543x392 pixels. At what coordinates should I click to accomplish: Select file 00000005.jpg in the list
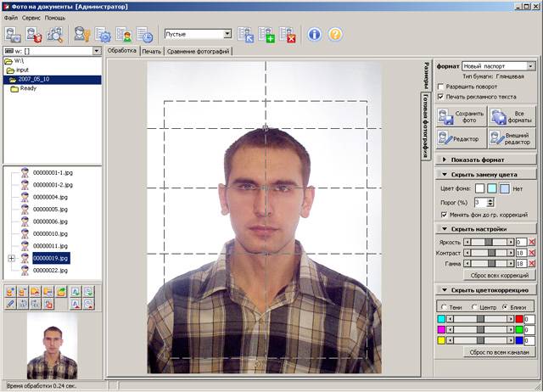pyautogui.click(x=49, y=209)
